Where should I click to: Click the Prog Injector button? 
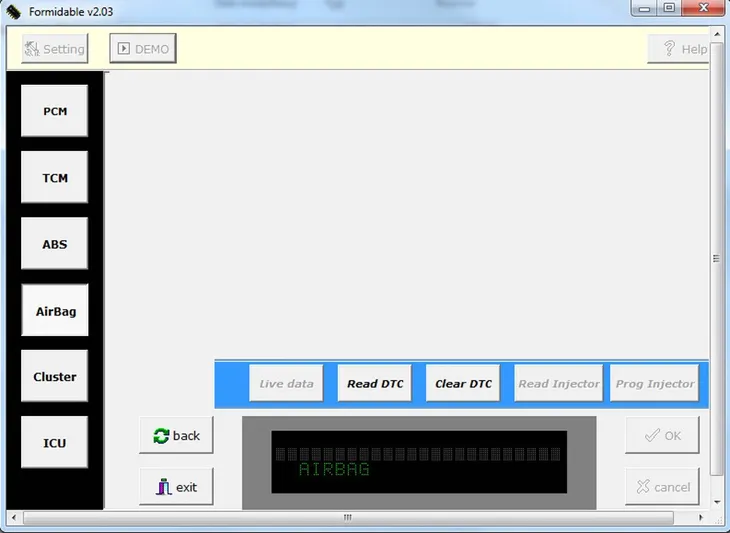click(x=654, y=384)
